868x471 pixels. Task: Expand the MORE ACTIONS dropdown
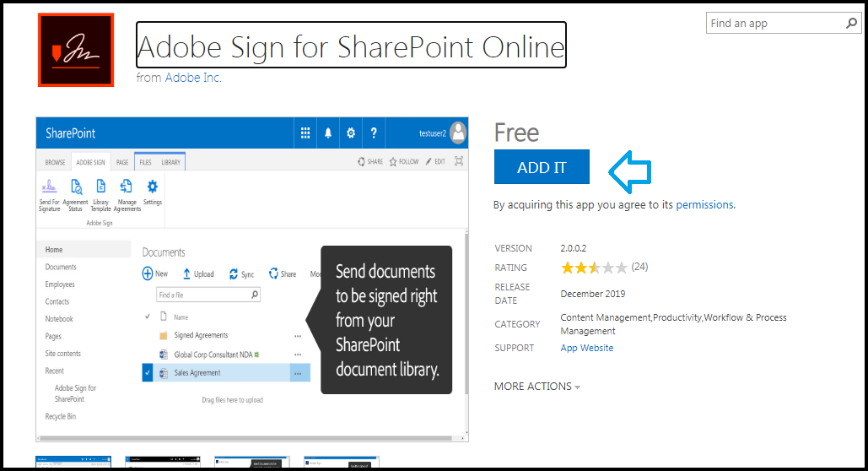pos(537,387)
